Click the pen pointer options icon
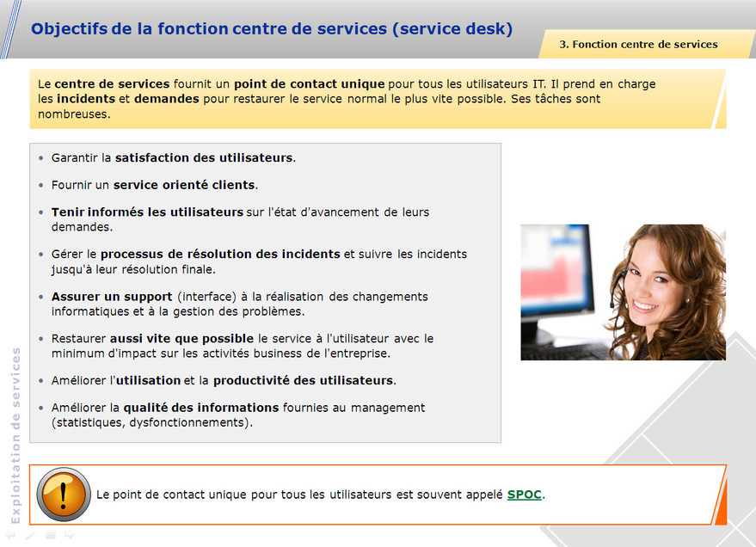This screenshot has height=547, width=756. point(30,535)
